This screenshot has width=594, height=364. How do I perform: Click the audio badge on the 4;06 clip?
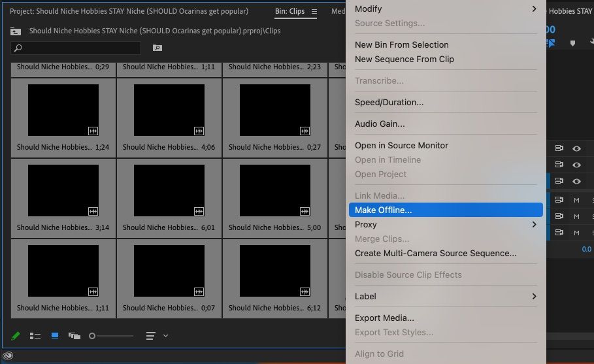pos(199,131)
